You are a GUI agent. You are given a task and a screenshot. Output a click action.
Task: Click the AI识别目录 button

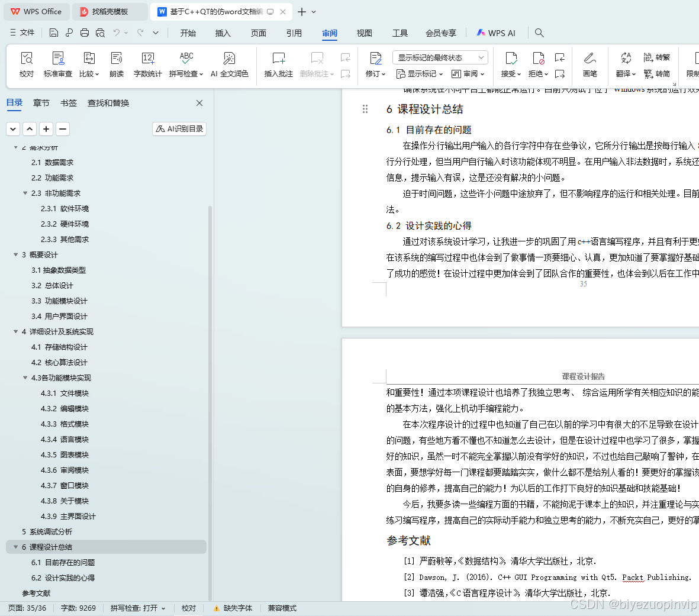(179, 129)
